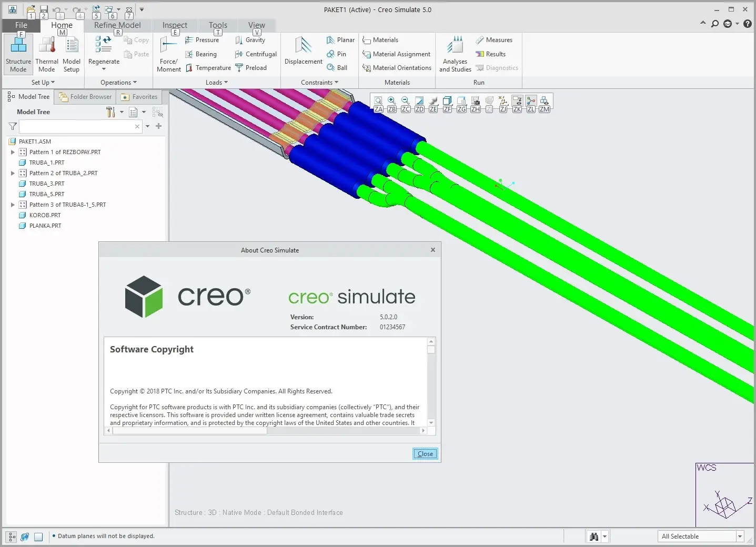Expand Pattern 3 of TRUBA8-1_5.PRT

tap(13, 205)
